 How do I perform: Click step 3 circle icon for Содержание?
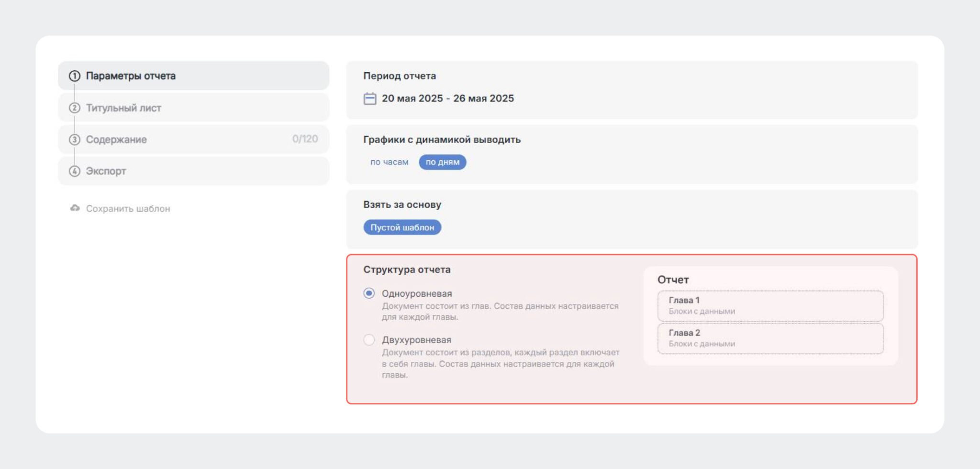pos(75,140)
